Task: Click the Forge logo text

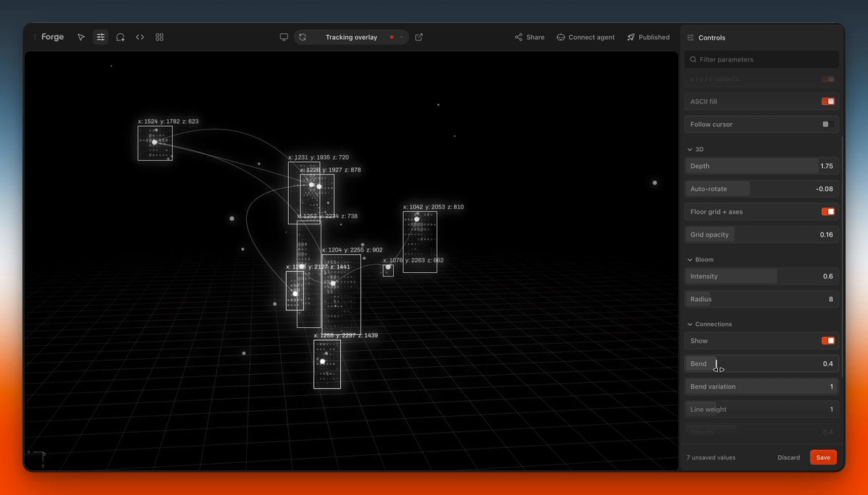Action: click(53, 37)
